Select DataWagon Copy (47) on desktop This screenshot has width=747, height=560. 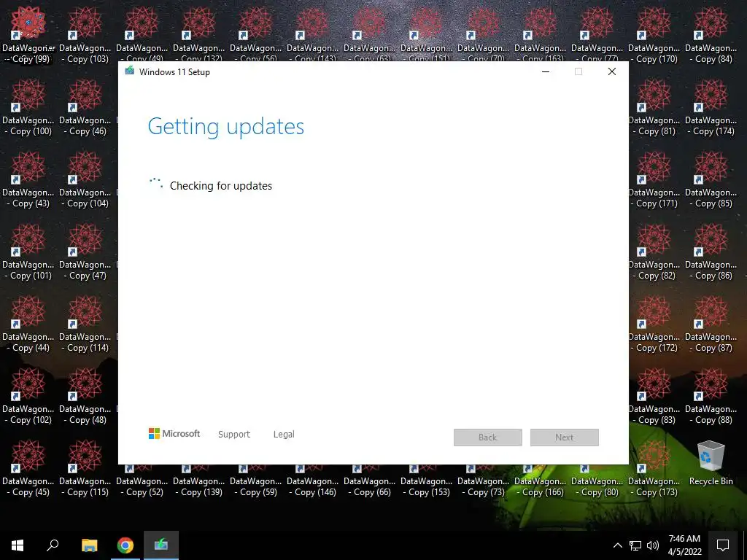pos(85,252)
